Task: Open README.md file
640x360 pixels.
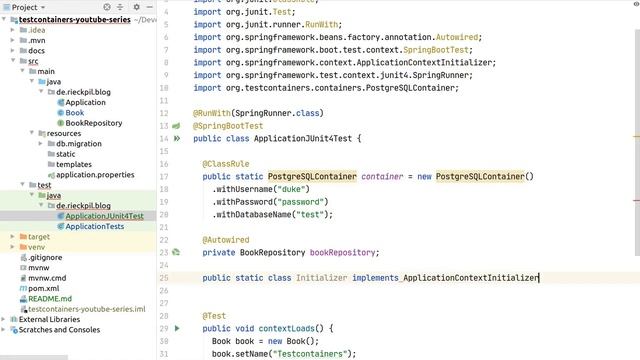Action: pos(50,298)
